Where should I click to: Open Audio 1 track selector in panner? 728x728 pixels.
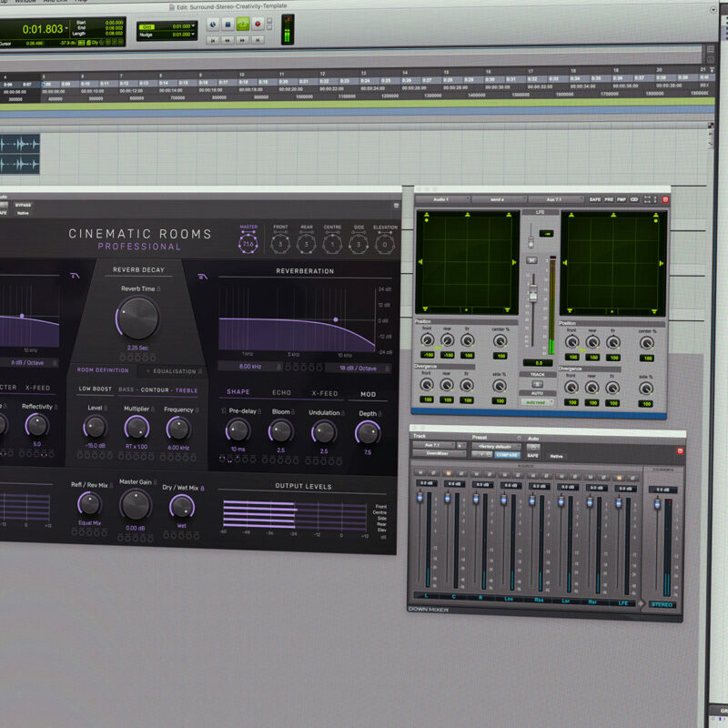pos(443,199)
